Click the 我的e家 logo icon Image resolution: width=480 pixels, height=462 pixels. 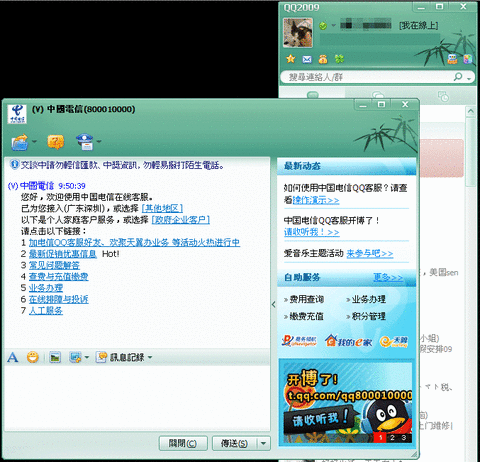[x=348, y=341]
